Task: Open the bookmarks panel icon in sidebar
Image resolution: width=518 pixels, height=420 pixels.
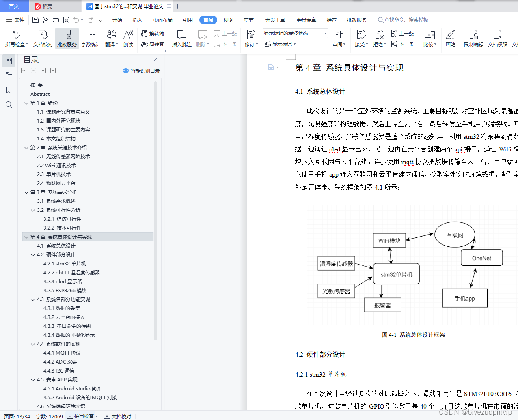Action: point(9,90)
